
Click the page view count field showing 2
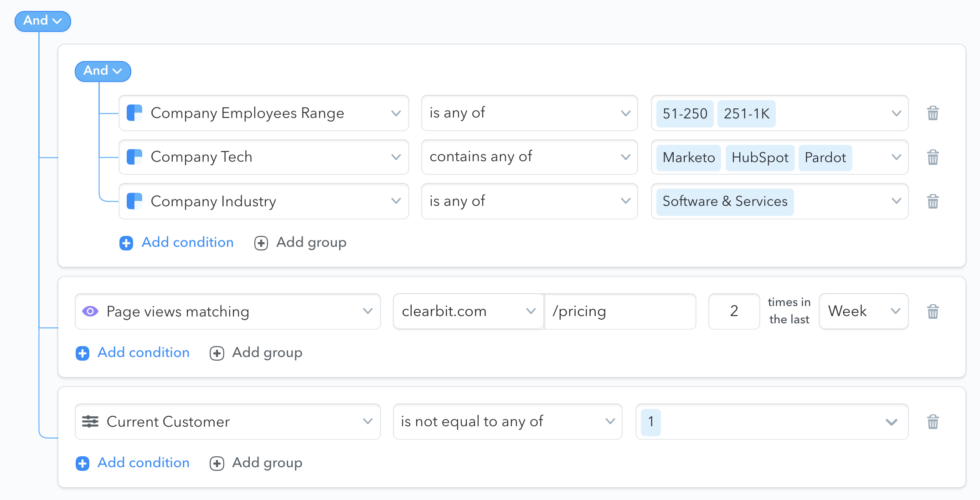tap(733, 311)
